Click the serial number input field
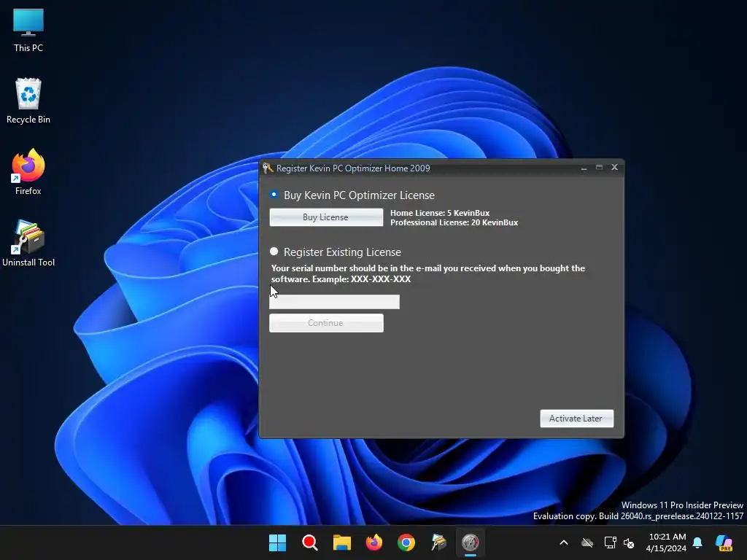Screen dimensions: 747x560 coord(334,301)
